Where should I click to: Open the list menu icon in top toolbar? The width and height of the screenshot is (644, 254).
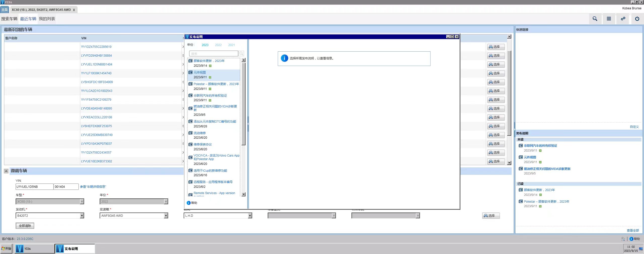point(609,19)
